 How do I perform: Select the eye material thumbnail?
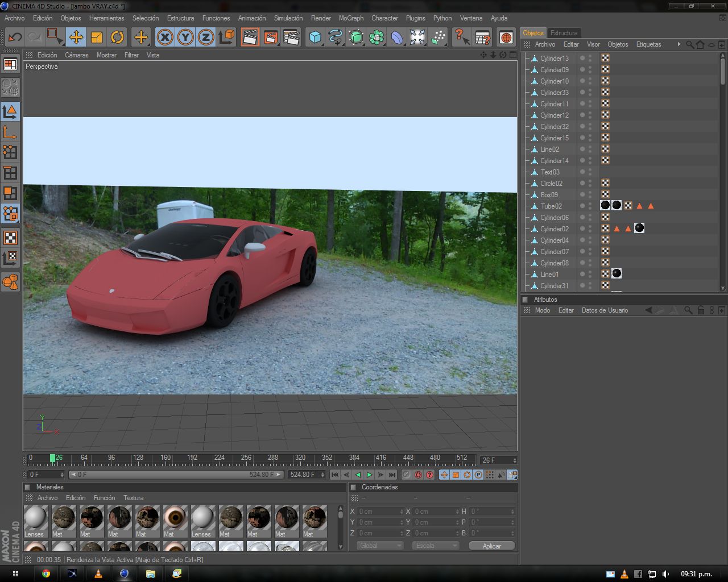[x=175, y=518]
